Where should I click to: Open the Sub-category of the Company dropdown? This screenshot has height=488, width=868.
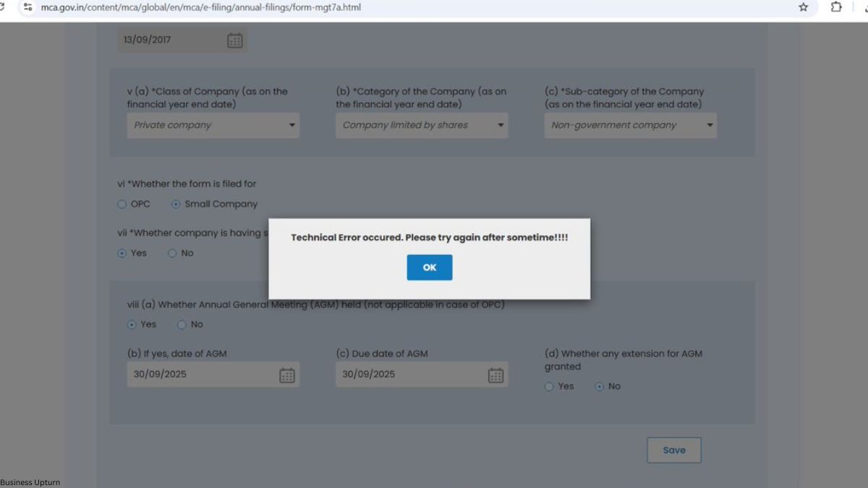coord(630,125)
